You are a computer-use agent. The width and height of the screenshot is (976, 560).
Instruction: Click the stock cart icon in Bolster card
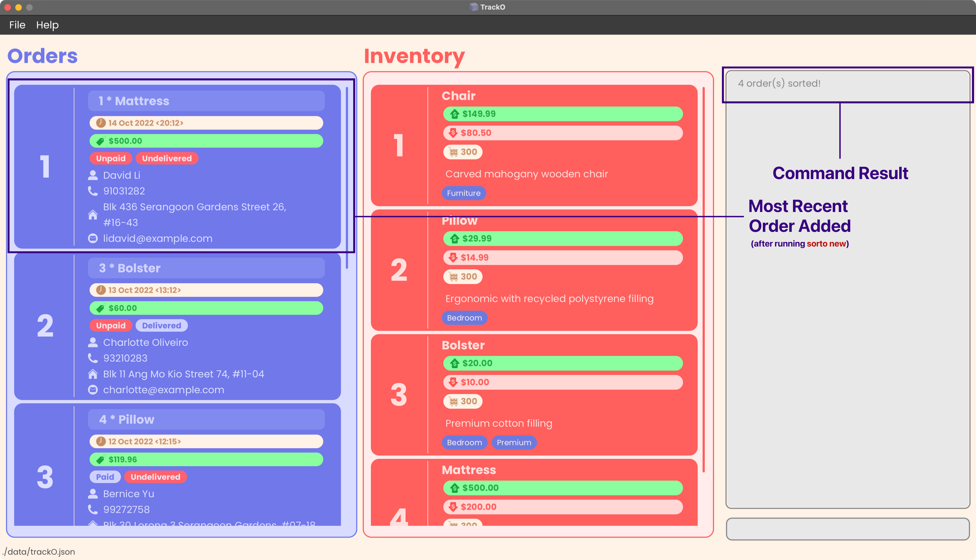(453, 401)
